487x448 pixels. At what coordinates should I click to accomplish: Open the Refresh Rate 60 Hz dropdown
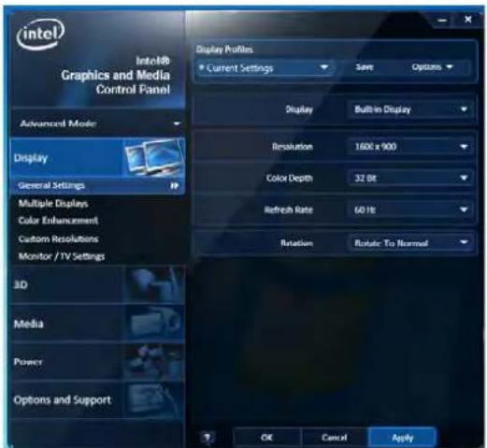[410, 210]
